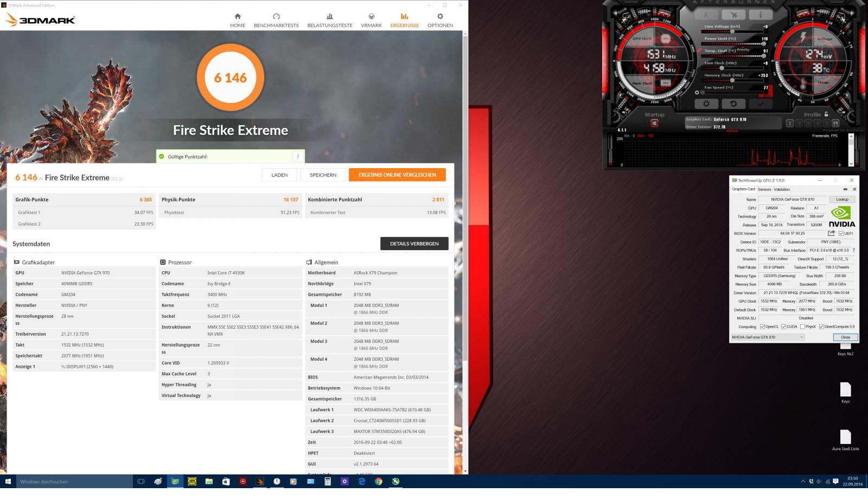Click the Afterburner save profile floppy icon
868x499 pixels.
pyautogui.click(x=835, y=123)
